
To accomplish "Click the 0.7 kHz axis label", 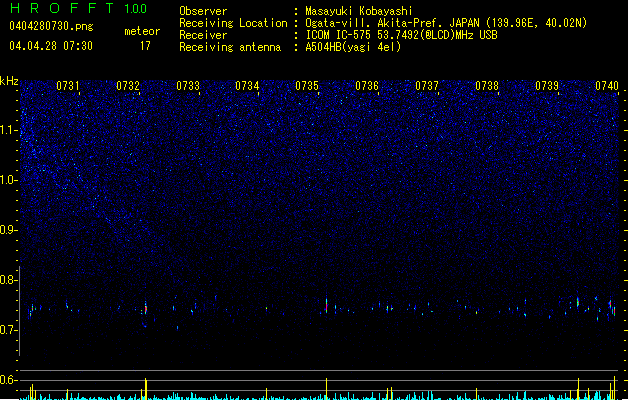I will (x=9, y=330).
